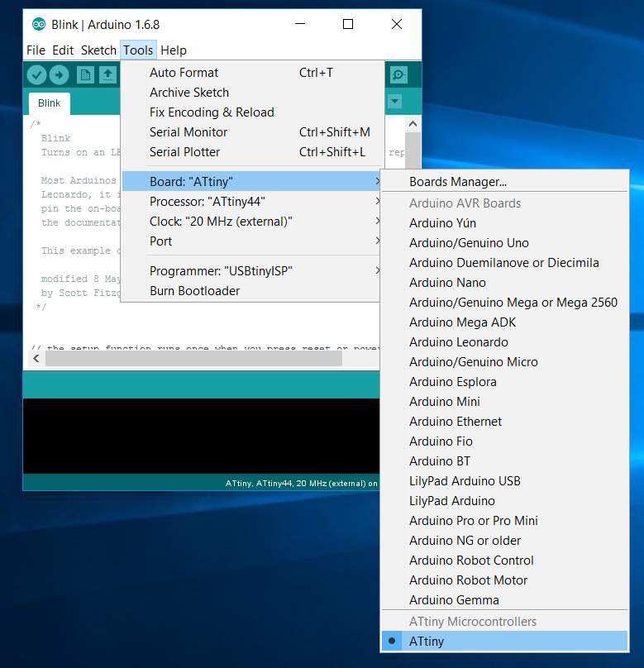Click the editor vertical scrollbar up arrow
The height and width of the screenshot is (668, 644).
[413, 124]
